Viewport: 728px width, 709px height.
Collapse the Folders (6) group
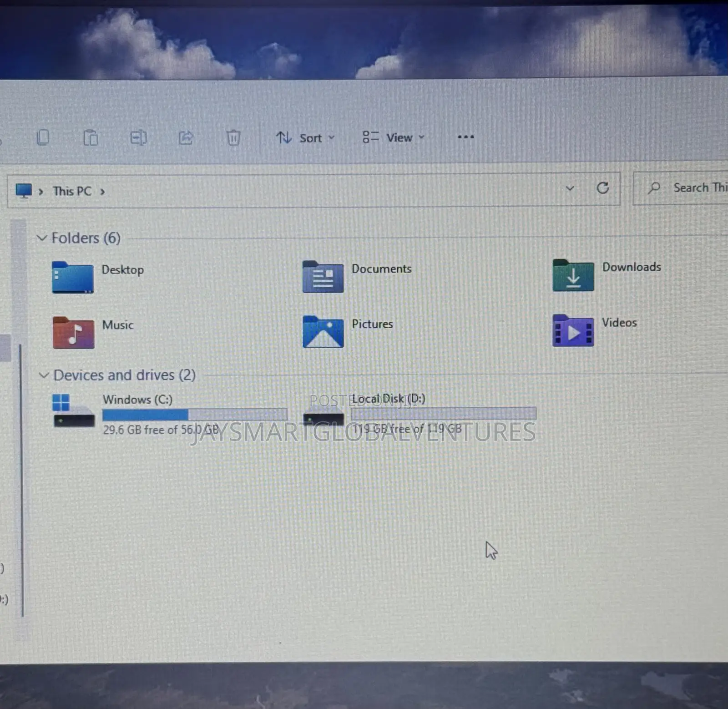[41, 238]
